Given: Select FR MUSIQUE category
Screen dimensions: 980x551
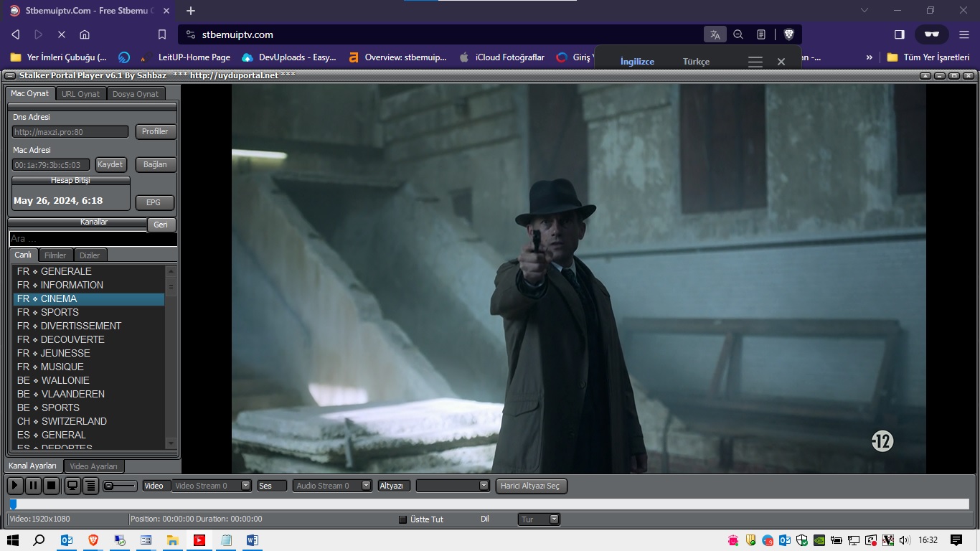Looking at the screenshot, I should (89, 367).
